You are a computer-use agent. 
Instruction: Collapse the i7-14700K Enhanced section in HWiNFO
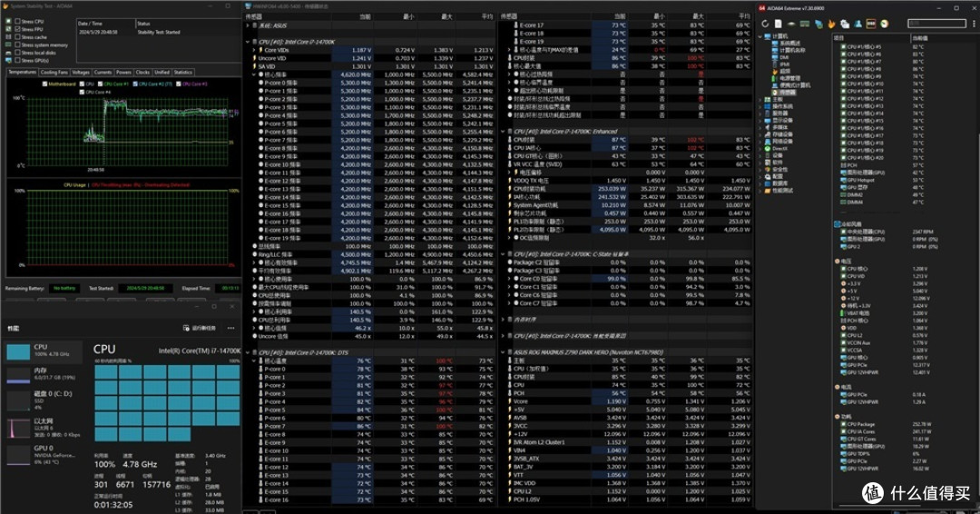point(503,132)
